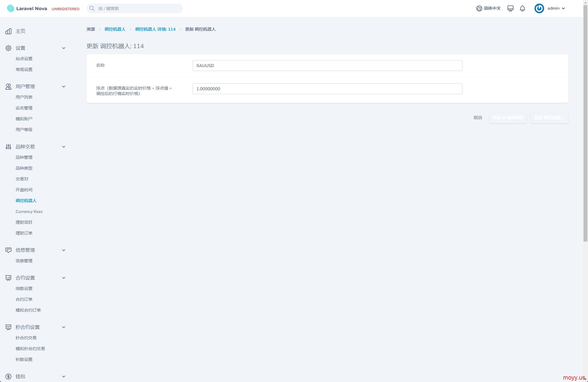Open the theme monitor icon
The height and width of the screenshot is (382, 588).
[x=510, y=8]
